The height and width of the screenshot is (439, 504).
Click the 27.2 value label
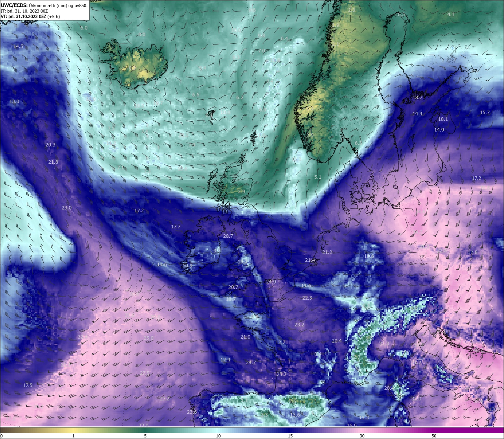click(165, 399)
